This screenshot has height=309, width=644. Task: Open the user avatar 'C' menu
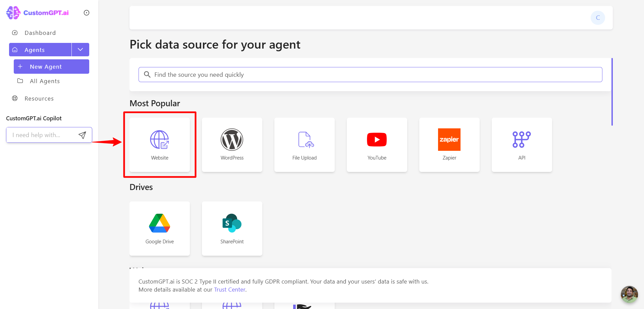(x=598, y=18)
